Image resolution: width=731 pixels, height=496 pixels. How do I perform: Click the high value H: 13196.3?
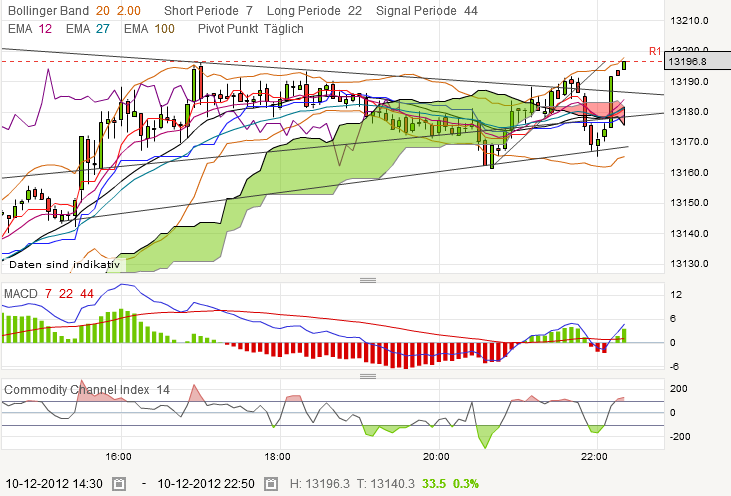319,484
